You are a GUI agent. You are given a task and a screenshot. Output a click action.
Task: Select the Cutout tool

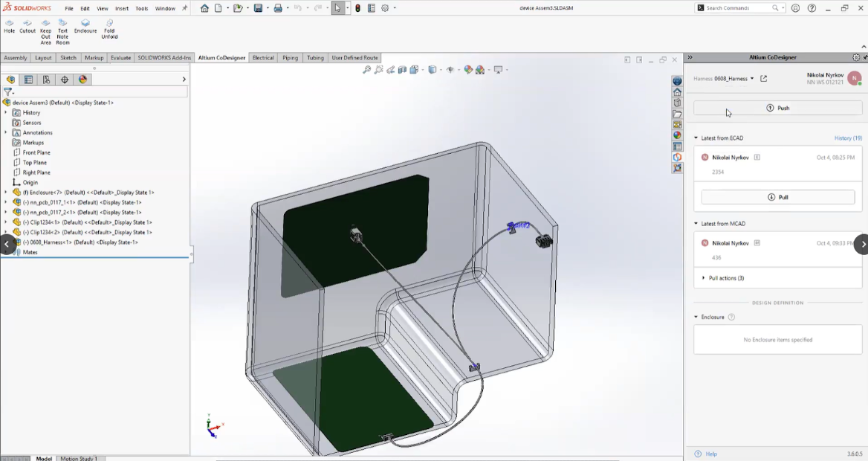(x=27, y=26)
